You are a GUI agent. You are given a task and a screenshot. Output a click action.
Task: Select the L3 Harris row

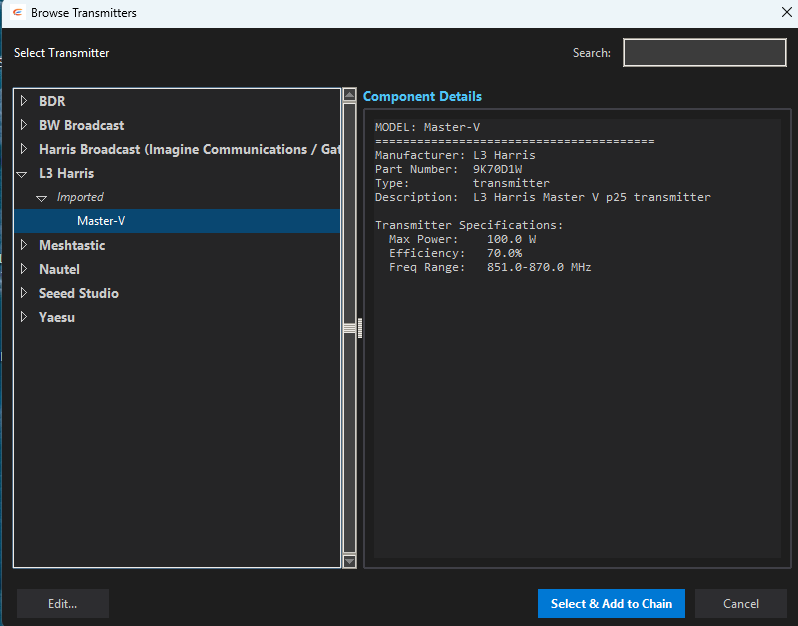[x=177, y=173]
